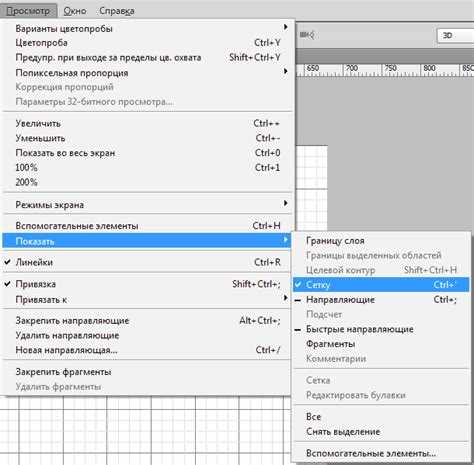Set zoom to 100%
This screenshot has height=465, width=474.
click(147, 167)
